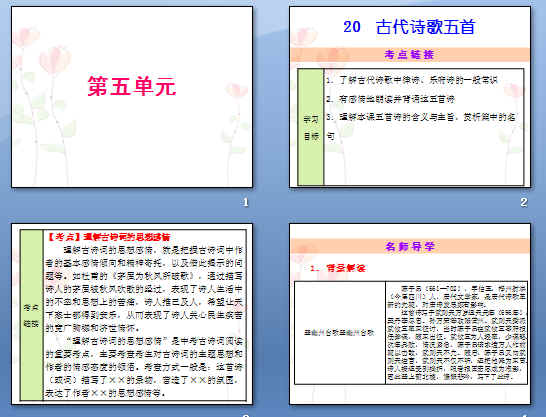Click the first learning objective line
546x417 pixels.
[x=412, y=80]
